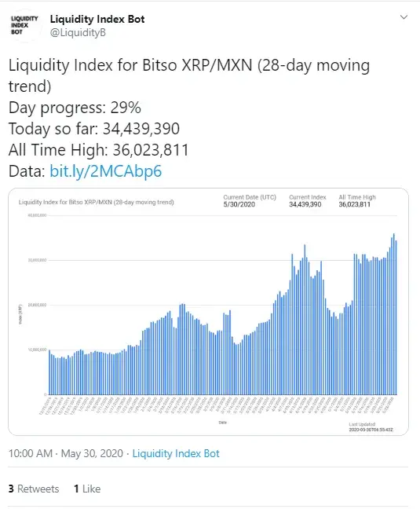Click the tweet text about Bitso XRP/MXN
This screenshot has width=420, height=509.
[x=189, y=75]
